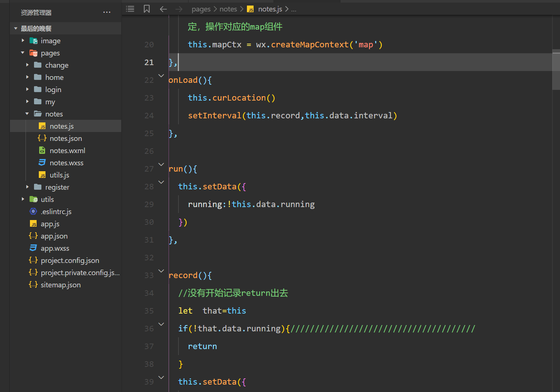The image size is (560, 392).
Task: Click the notes.wxml file icon
Action: point(43,151)
